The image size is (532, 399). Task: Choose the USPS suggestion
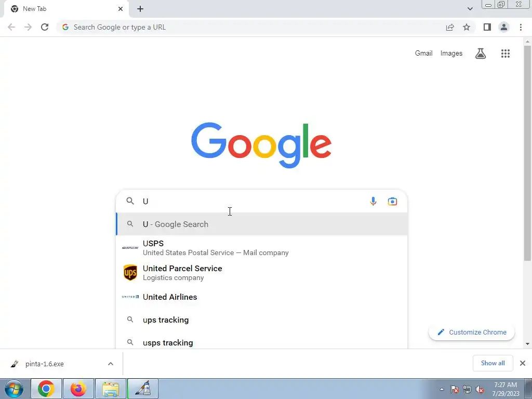coord(262,248)
